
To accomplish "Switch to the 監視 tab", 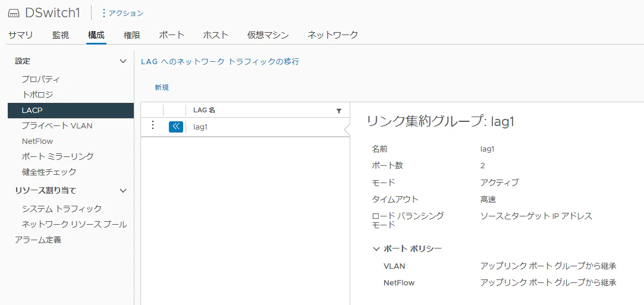I will click(x=61, y=35).
